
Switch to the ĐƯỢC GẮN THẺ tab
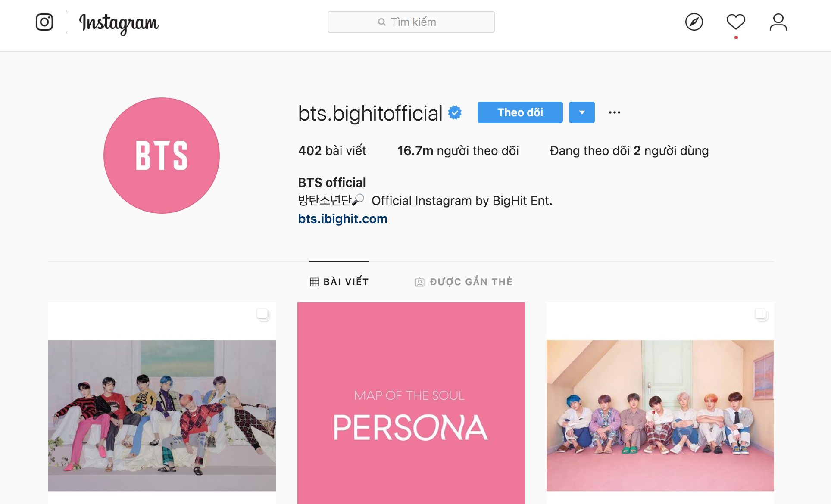click(x=464, y=282)
